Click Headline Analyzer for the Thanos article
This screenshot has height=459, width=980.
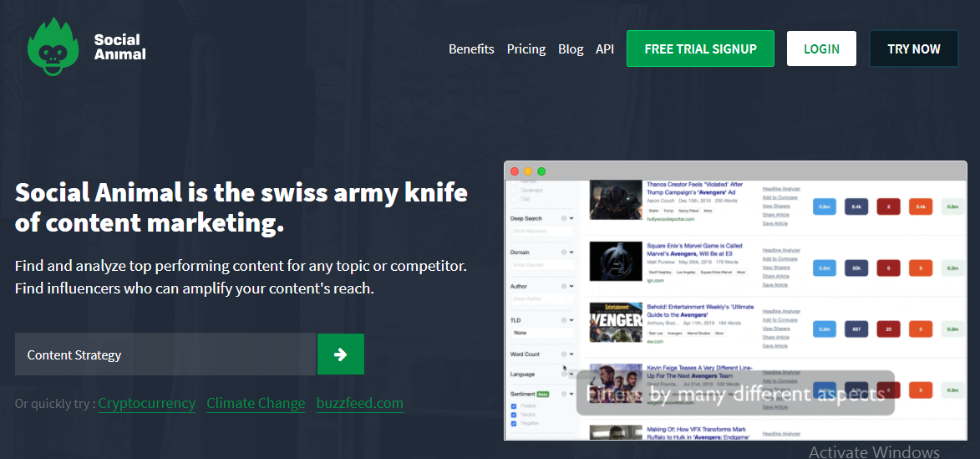click(x=781, y=189)
